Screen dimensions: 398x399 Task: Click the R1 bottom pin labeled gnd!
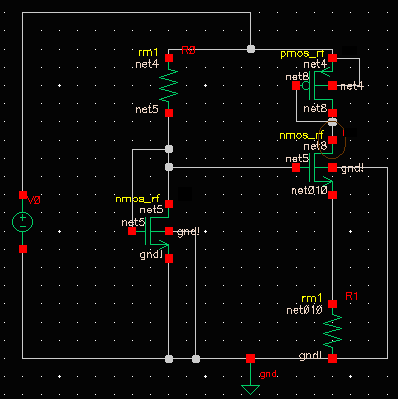(x=332, y=358)
